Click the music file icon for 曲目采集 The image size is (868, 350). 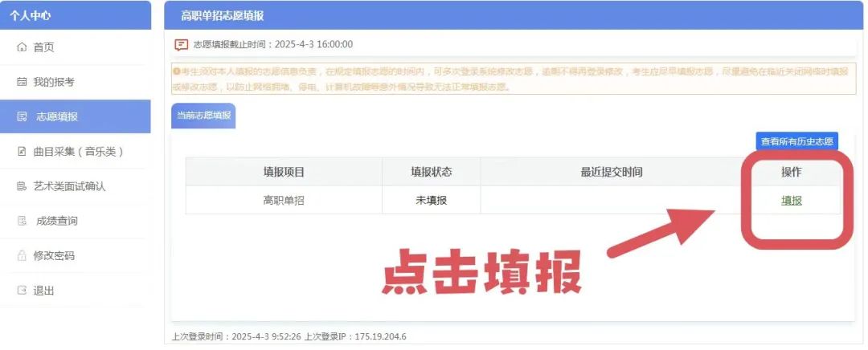[22, 151]
